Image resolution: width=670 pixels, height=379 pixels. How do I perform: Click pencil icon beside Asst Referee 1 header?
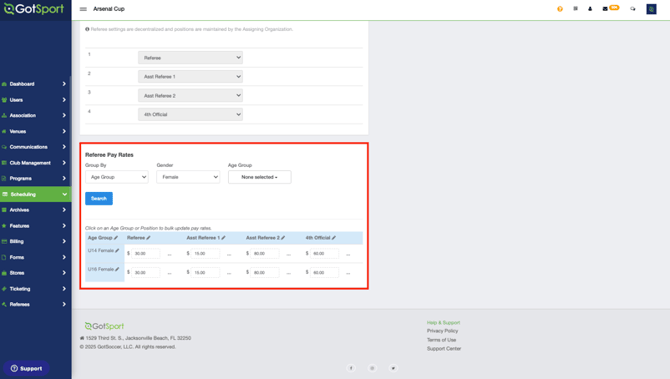tap(223, 238)
